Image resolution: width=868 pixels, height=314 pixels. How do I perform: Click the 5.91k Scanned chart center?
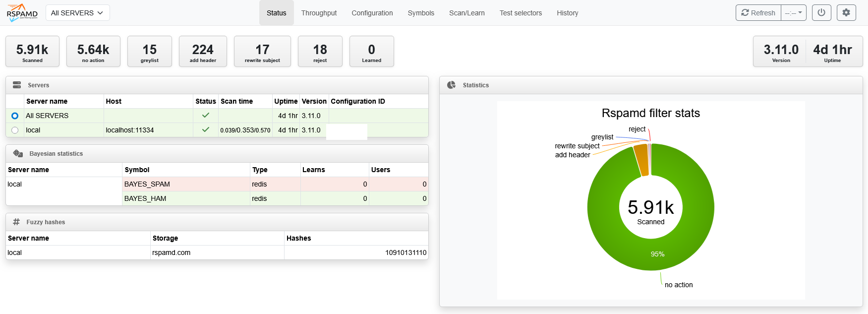click(x=650, y=212)
